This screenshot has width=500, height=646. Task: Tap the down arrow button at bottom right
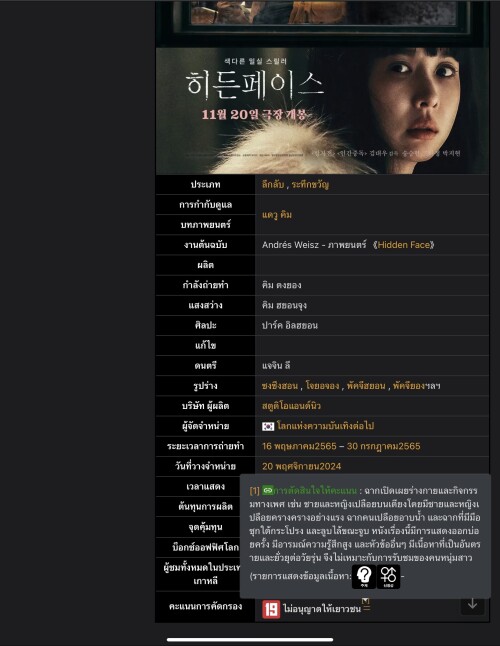click(472, 604)
